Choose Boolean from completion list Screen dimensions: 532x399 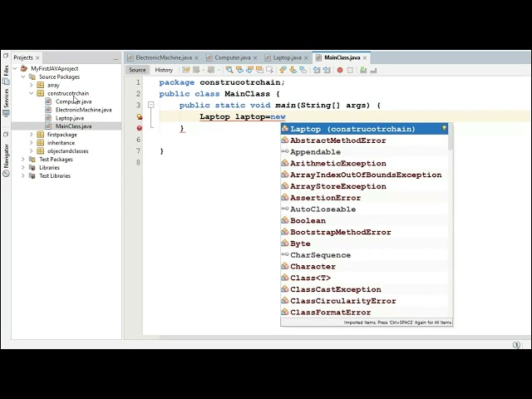click(364, 220)
